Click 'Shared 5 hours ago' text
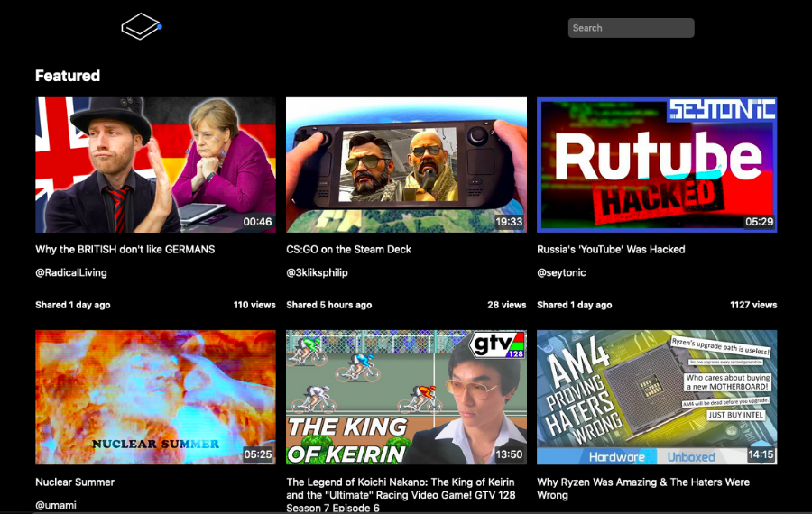This screenshot has width=812, height=514. 328,305
